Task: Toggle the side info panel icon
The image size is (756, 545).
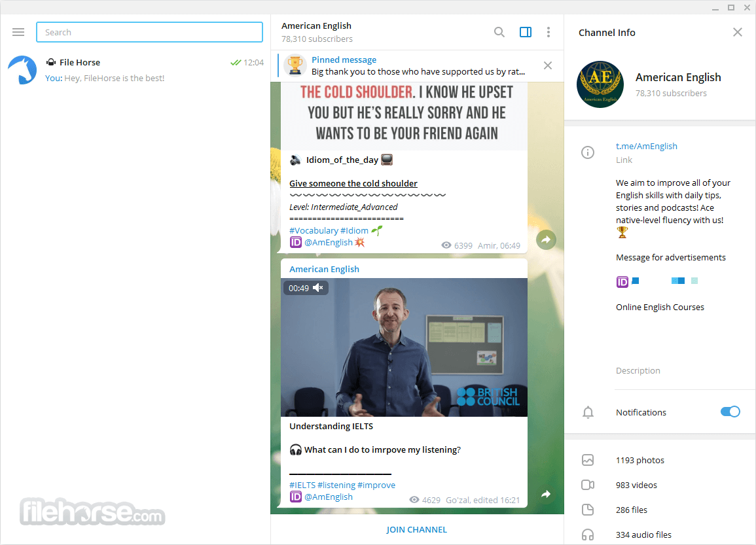Action: 525,32
